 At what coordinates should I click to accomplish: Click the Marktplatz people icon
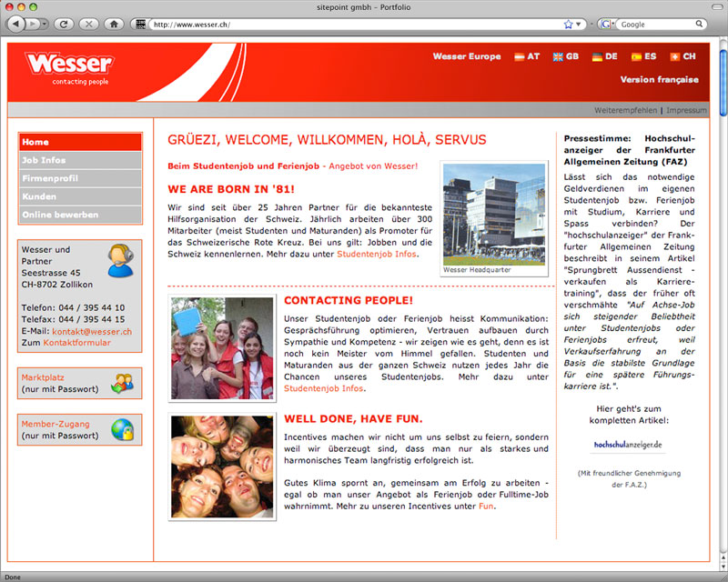123,384
